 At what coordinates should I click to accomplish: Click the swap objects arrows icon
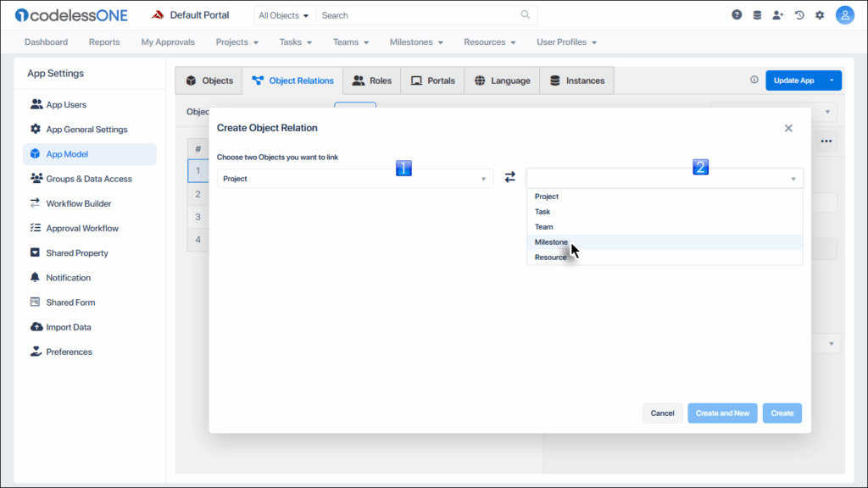[509, 178]
